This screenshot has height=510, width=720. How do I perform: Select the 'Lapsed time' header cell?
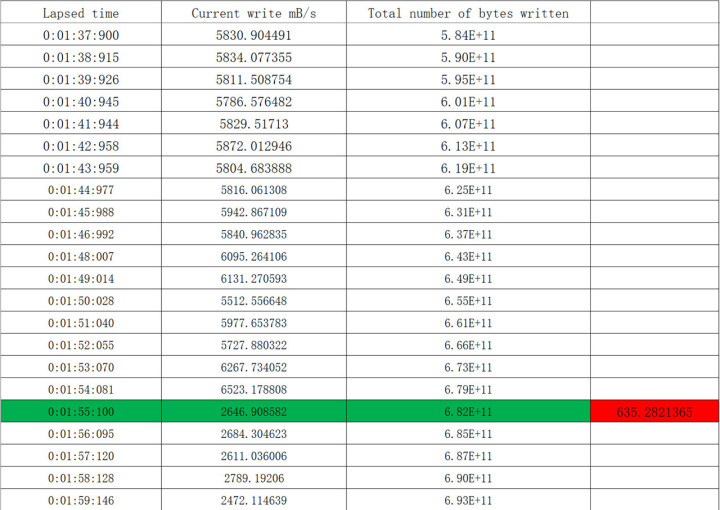coord(81,12)
